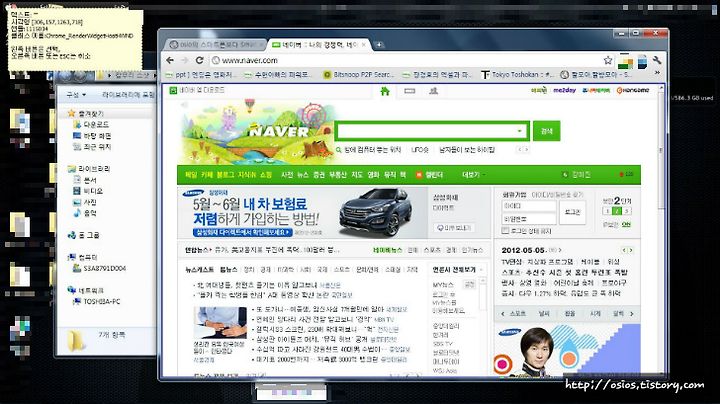Switch to the first inactive Chrome tab

(x=215, y=45)
